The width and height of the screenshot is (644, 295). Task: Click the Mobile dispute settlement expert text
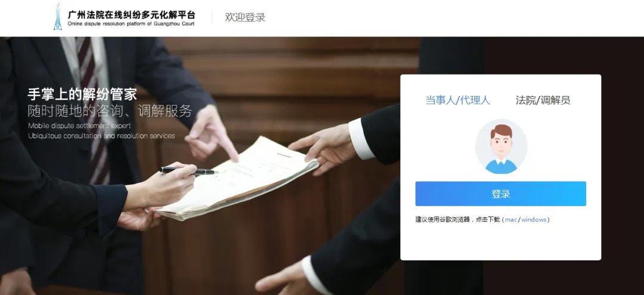point(80,126)
